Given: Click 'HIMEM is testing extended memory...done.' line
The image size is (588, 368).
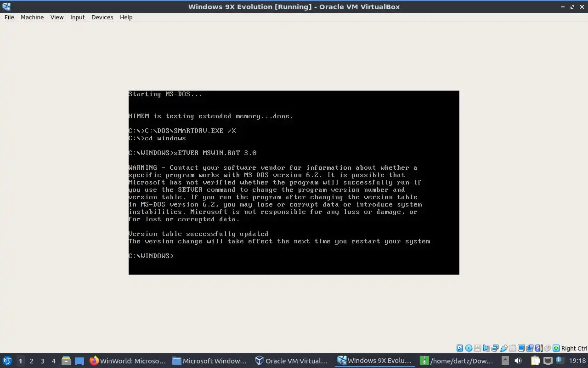Looking at the screenshot, I should click(x=211, y=116).
